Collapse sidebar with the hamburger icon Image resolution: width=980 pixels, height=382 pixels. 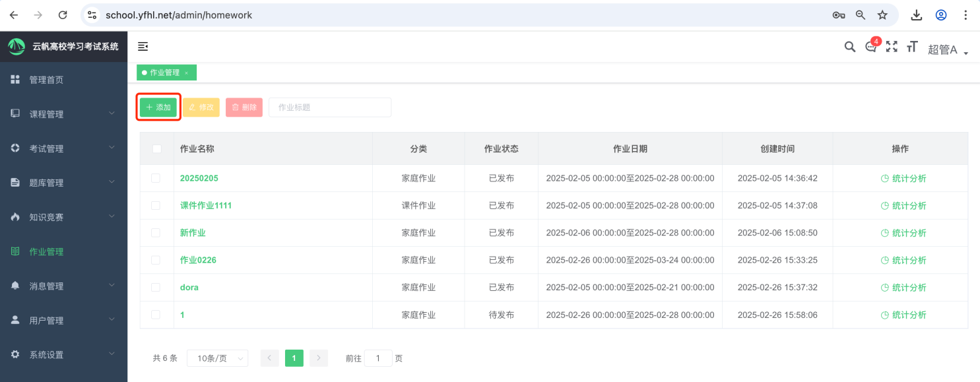click(x=143, y=46)
